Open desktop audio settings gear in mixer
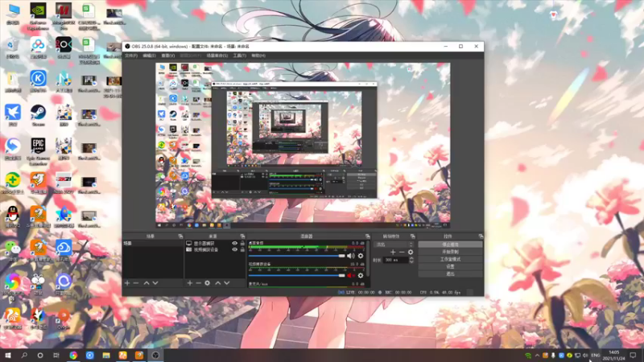 (361, 256)
